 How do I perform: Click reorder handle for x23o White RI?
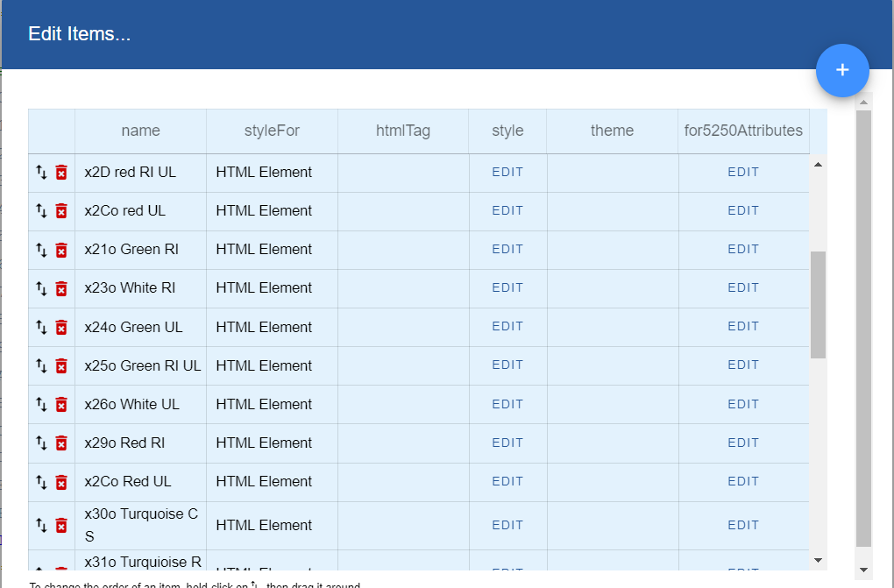[x=41, y=288]
